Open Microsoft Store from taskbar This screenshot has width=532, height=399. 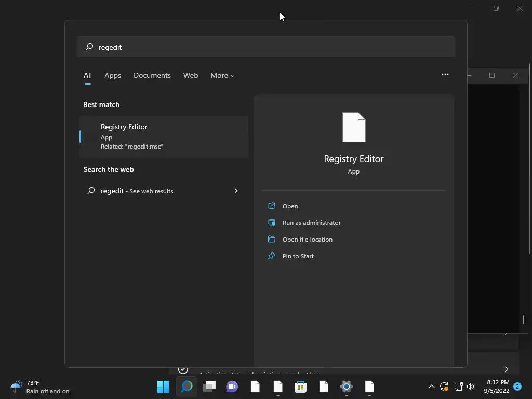point(300,387)
